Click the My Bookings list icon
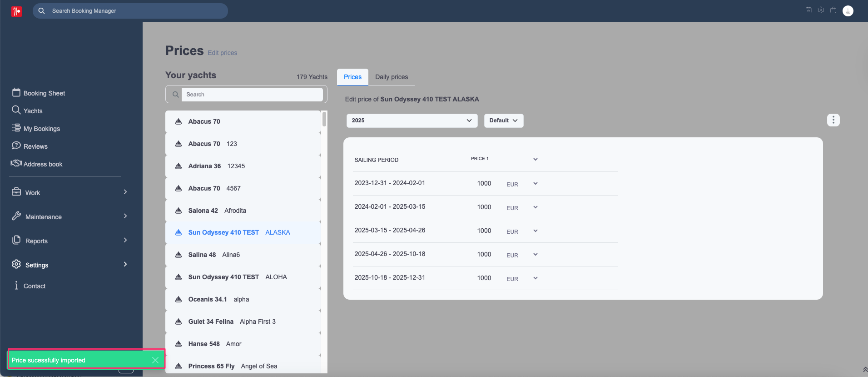The height and width of the screenshot is (377, 868). pyautogui.click(x=16, y=128)
